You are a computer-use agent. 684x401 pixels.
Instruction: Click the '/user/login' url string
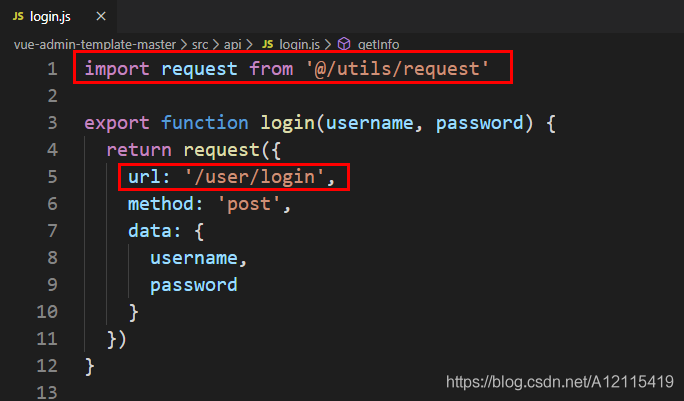tap(255, 177)
